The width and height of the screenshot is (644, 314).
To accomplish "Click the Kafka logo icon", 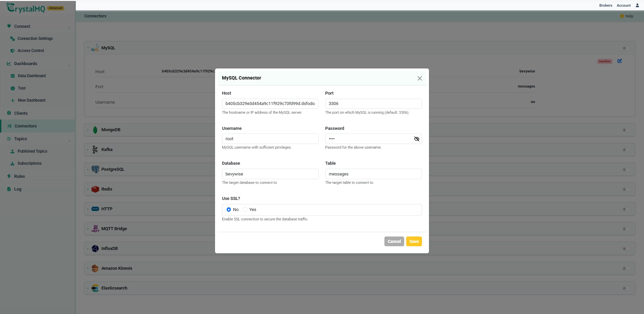I will pyautogui.click(x=95, y=150).
